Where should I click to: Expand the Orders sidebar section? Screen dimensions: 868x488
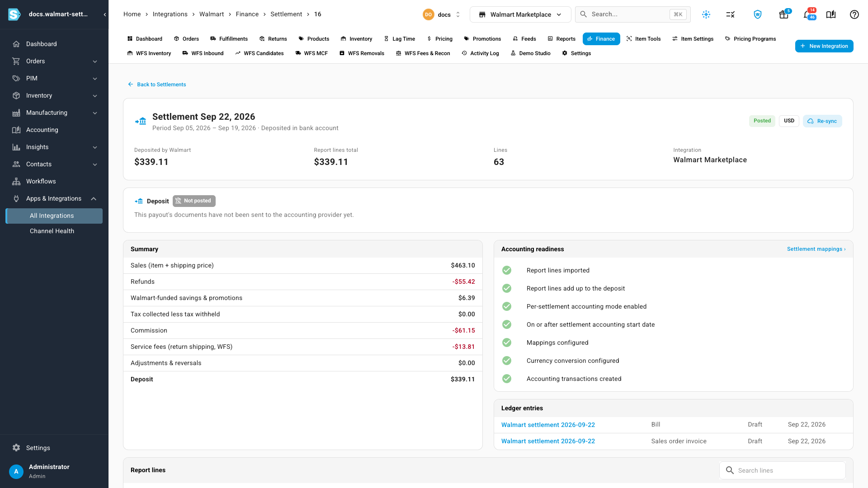pos(54,61)
